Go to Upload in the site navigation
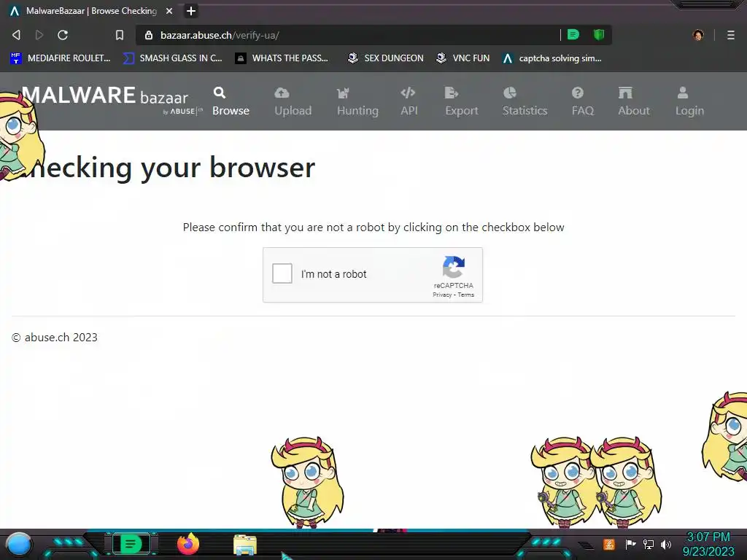 [x=293, y=101]
